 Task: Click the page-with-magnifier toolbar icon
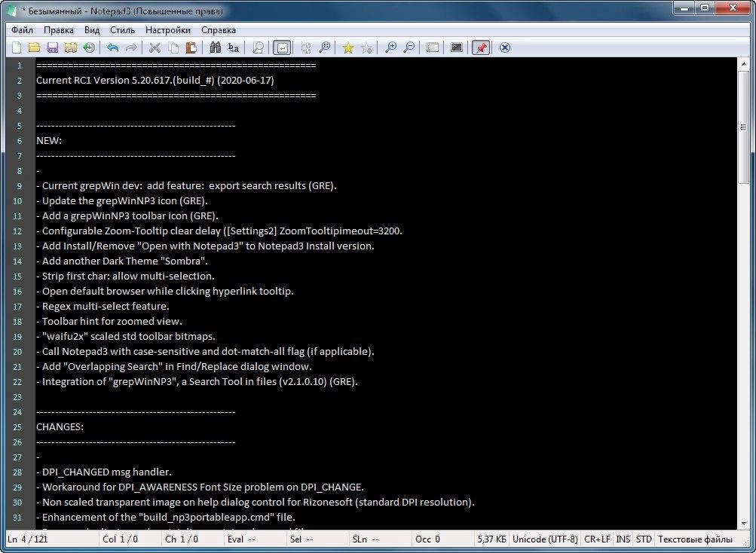[x=258, y=47]
